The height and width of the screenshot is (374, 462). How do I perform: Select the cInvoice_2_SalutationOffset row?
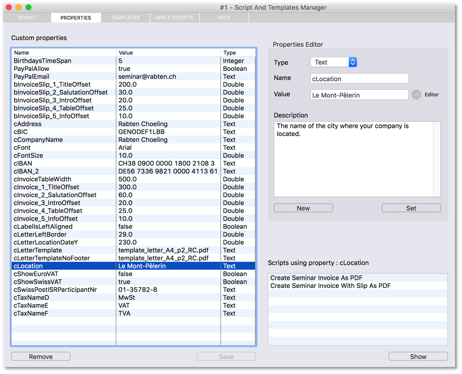click(133, 195)
